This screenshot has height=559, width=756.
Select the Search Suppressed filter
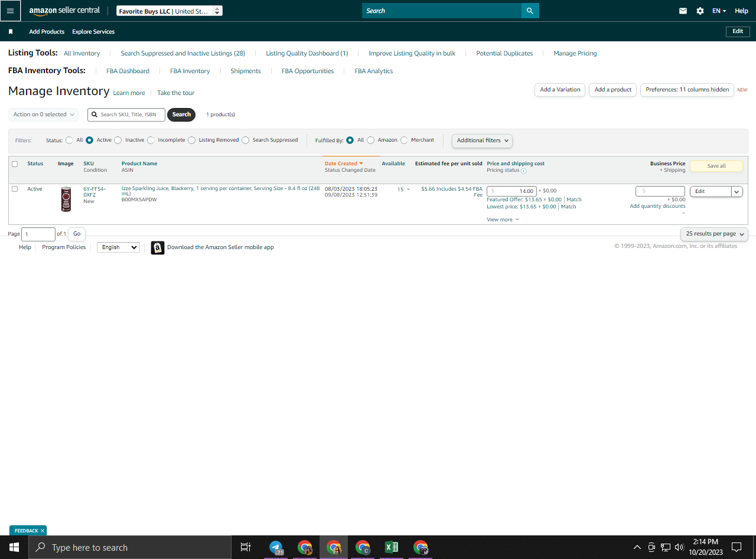point(246,140)
